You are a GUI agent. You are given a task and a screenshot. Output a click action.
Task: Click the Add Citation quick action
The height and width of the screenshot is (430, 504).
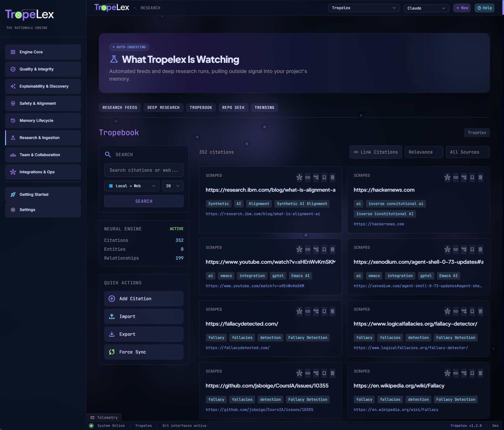(x=144, y=299)
